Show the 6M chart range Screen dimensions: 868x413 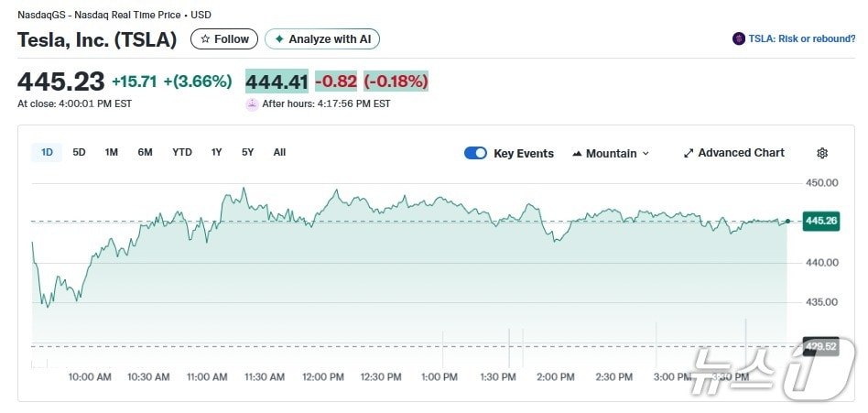[145, 152]
